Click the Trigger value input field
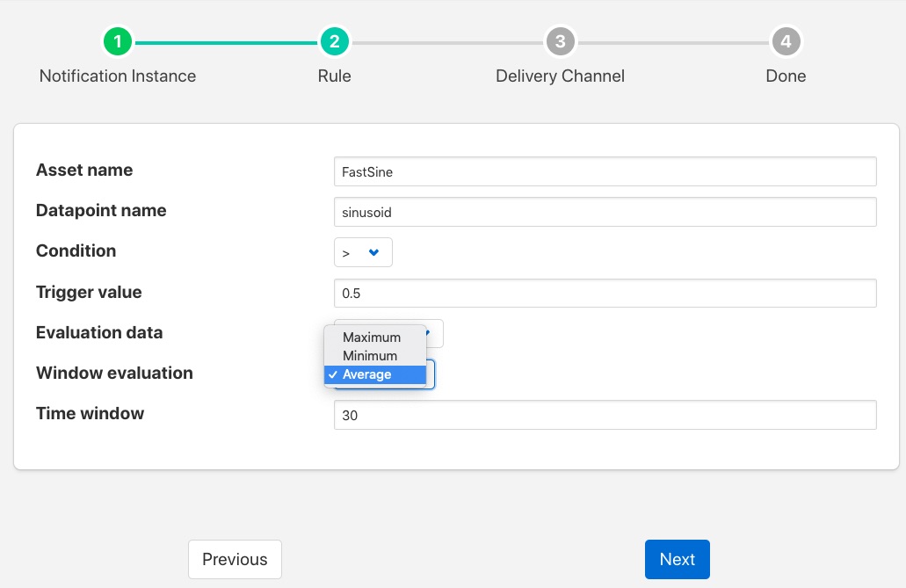Viewport: 906px width, 588px height. pyautogui.click(x=605, y=294)
